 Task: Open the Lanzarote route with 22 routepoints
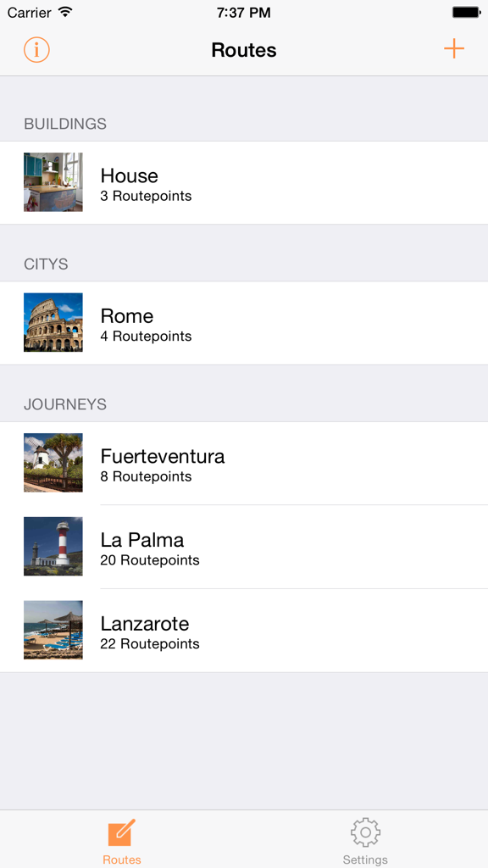tap(244, 631)
